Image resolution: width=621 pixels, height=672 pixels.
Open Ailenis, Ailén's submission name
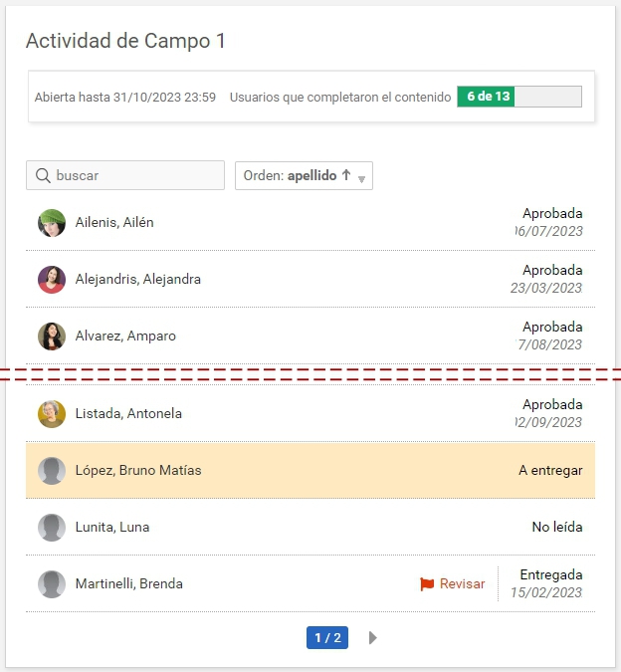(114, 223)
